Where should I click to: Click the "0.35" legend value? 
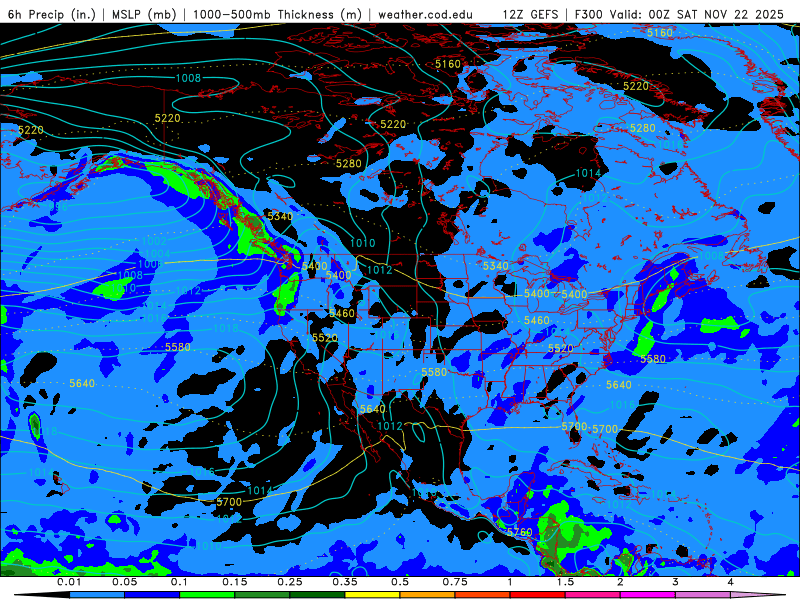coord(345,582)
